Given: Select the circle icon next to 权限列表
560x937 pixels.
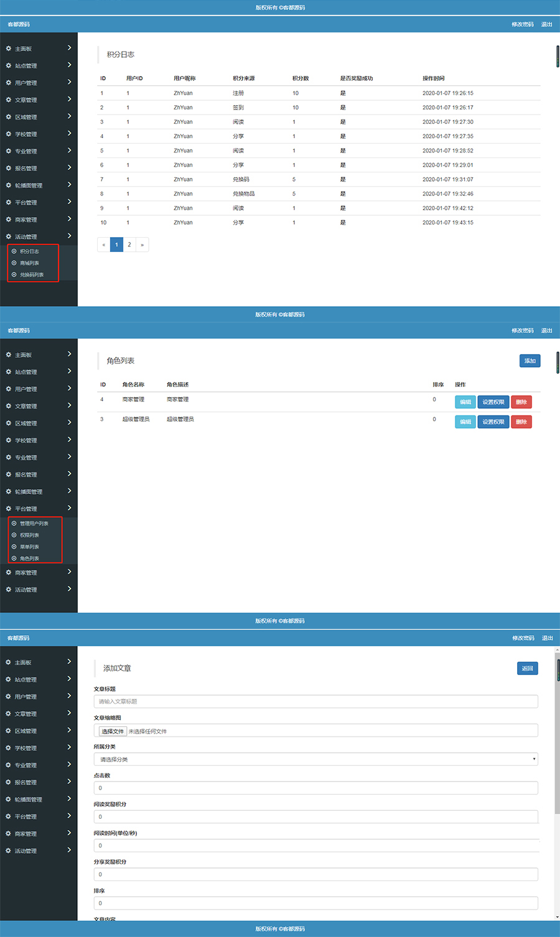Looking at the screenshot, I should (x=14, y=535).
